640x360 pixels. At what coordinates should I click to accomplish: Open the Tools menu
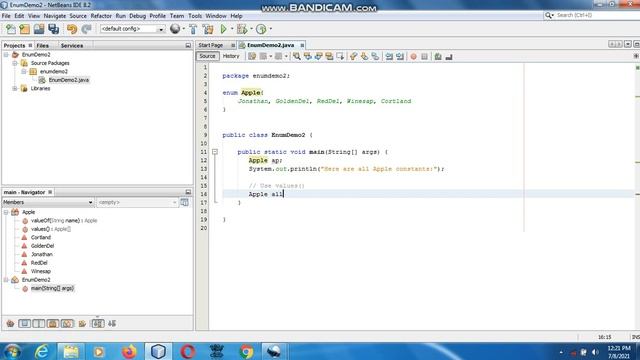click(x=195, y=16)
